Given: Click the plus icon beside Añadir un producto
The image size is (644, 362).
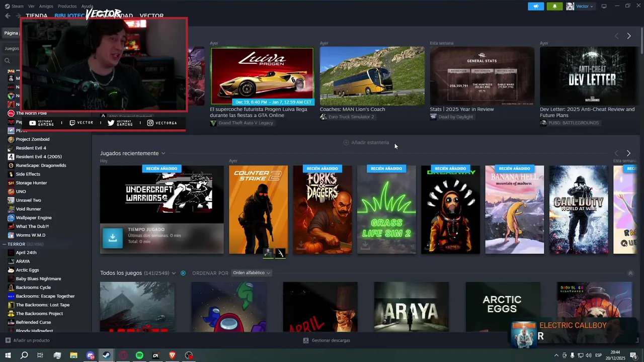Looking at the screenshot, I should 8,340.
